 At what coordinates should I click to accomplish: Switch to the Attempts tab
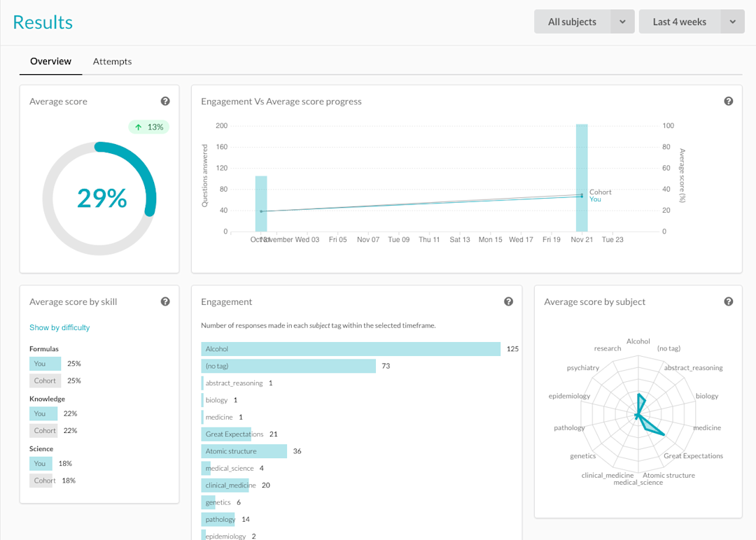[x=112, y=62]
